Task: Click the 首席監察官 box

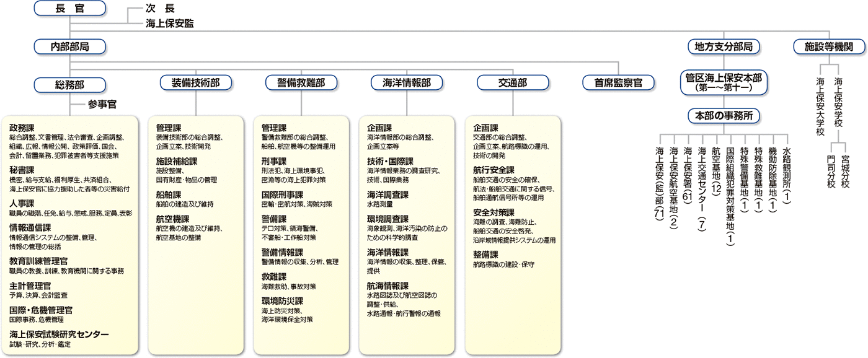Action: (x=618, y=82)
